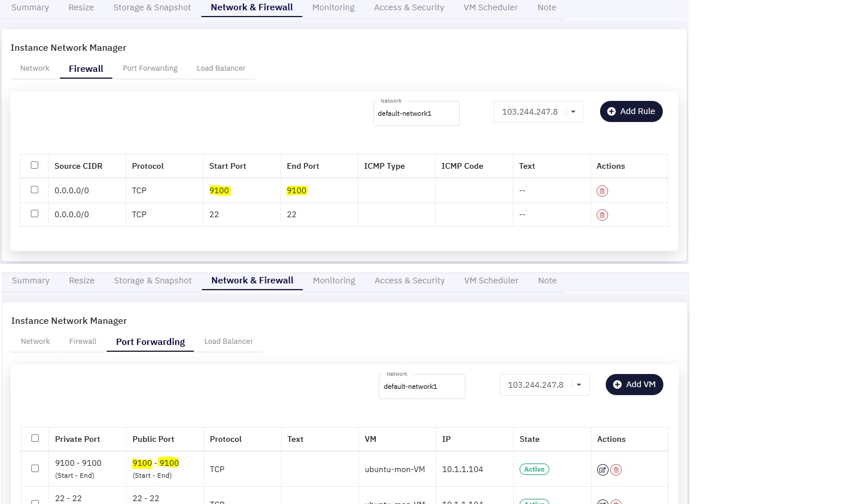Viewport: 851px width, 504px height.
Task: Click the Add Rule button
Action: pyautogui.click(x=631, y=112)
